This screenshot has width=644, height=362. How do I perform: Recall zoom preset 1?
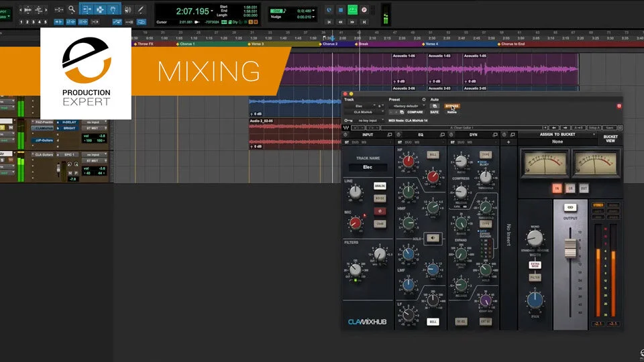(21, 21)
